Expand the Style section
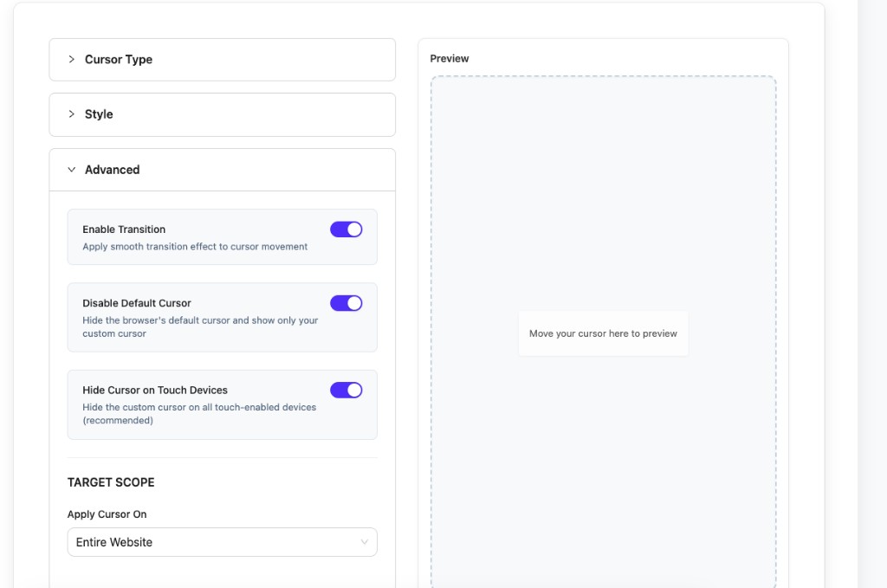This screenshot has height=588, width=887. [x=222, y=114]
